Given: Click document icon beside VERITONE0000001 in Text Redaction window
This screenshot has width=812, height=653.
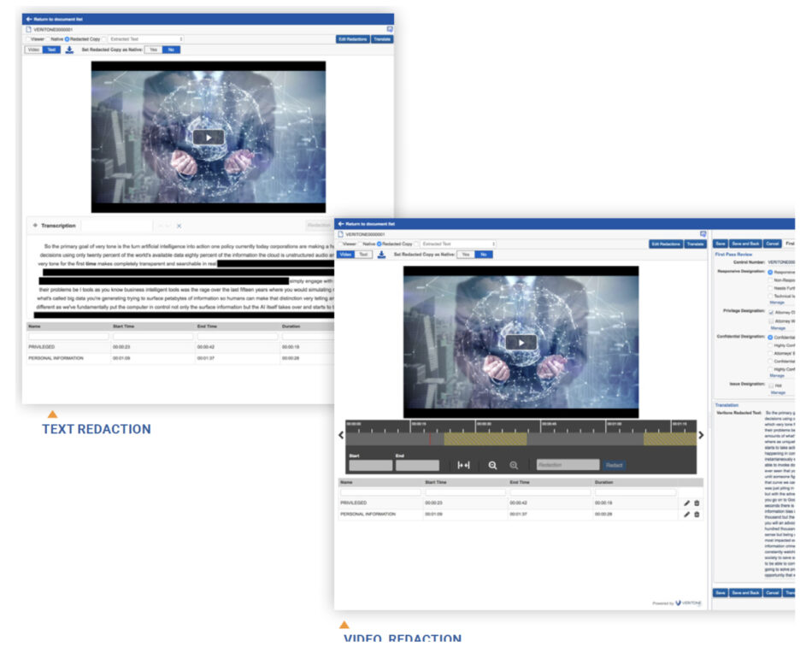Looking at the screenshot, I should pos(28,30).
